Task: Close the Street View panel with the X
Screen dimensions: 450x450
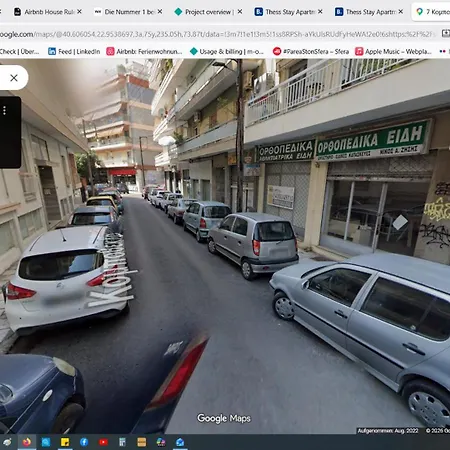Action: tap(14, 78)
